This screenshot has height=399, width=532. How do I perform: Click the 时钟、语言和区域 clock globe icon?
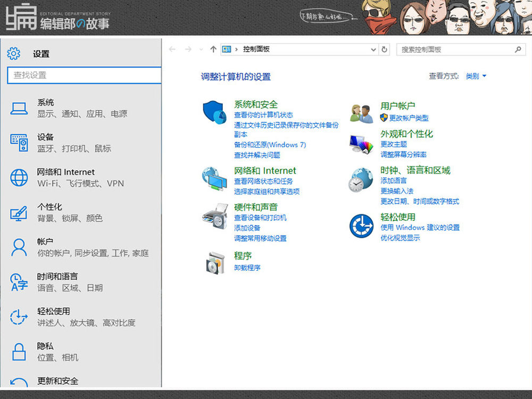tap(361, 180)
